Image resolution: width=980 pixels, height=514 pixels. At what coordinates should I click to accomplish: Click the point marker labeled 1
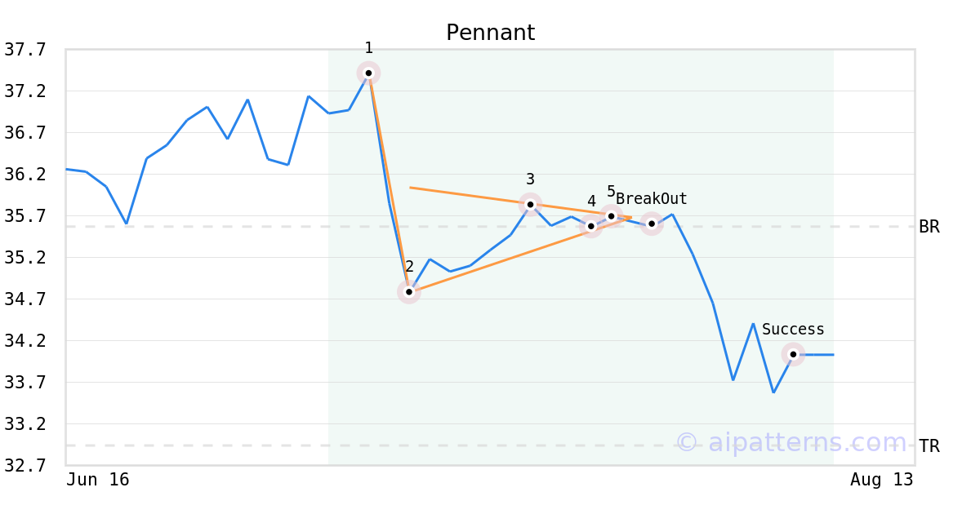pos(368,73)
